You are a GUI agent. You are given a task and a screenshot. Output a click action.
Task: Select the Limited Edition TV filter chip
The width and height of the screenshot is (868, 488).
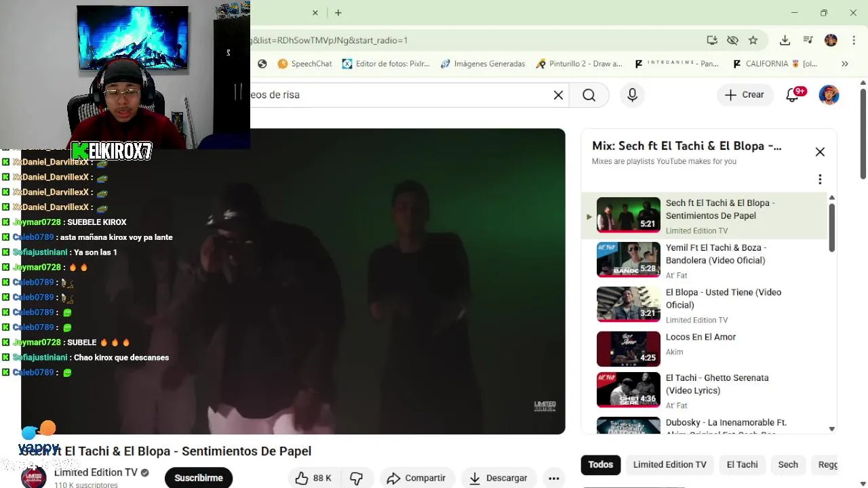(x=669, y=464)
